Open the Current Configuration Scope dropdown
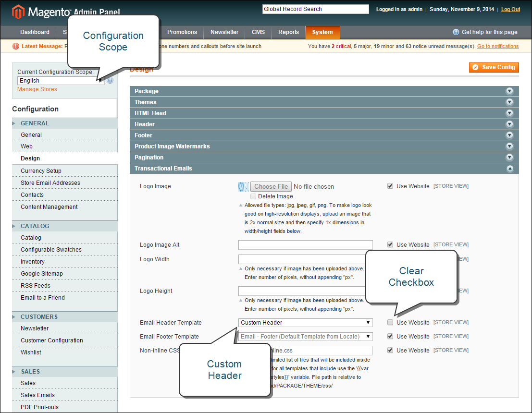Screen dimensions: 532x413 [61, 80]
